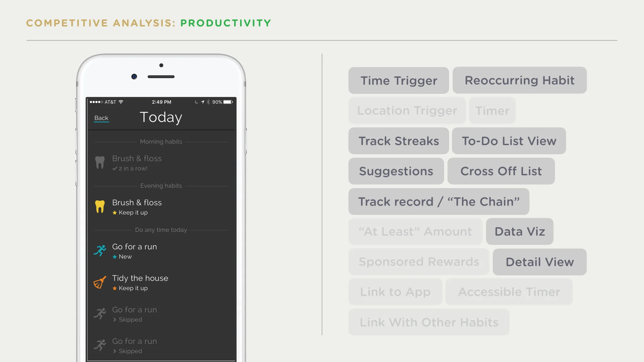Expand the Evening habits section
The width and height of the screenshot is (644, 362).
pyautogui.click(x=161, y=185)
